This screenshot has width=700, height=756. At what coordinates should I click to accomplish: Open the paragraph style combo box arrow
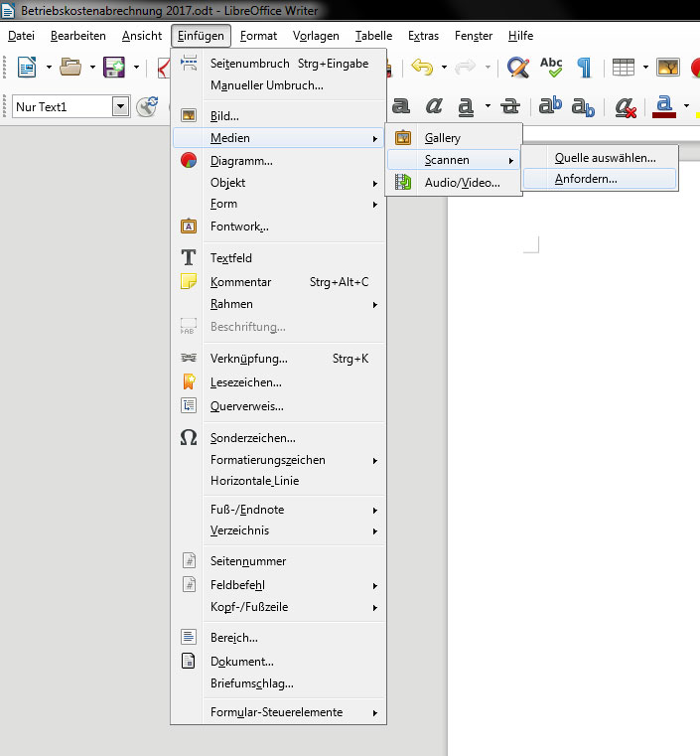point(120,106)
